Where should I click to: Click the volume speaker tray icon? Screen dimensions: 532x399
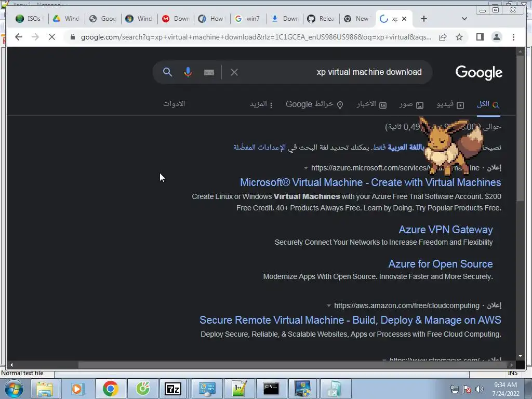pyautogui.click(x=479, y=390)
